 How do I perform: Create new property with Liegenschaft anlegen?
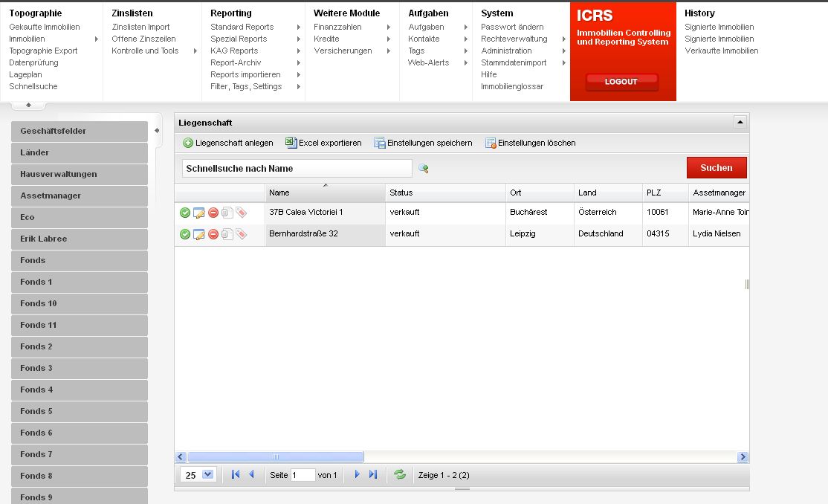pyautogui.click(x=228, y=143)
